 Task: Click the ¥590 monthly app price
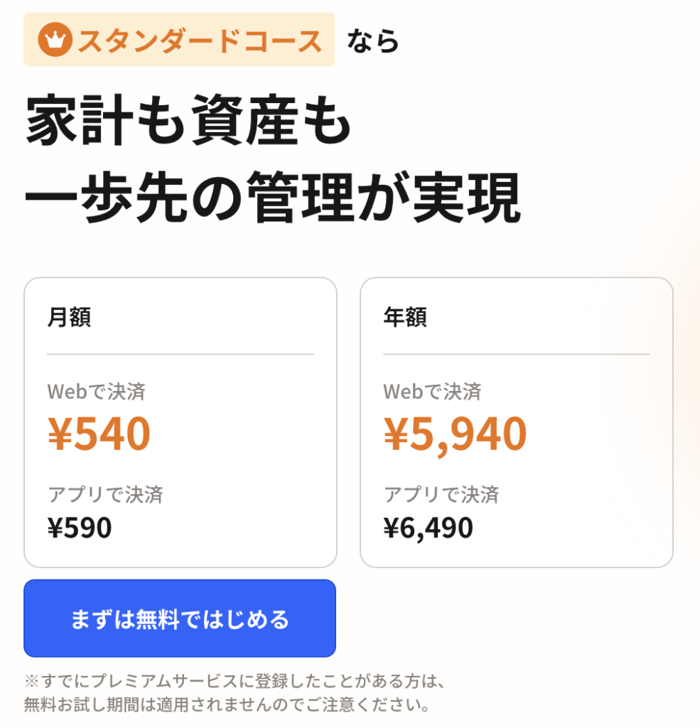pyautogui.click(x=80, y=528)
